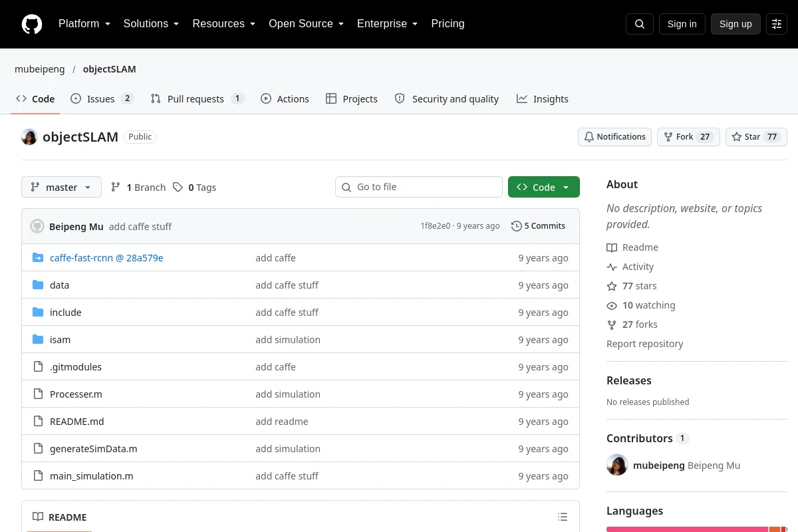Click the mubeipeng contributor avatar
This screenshot has height=532, width=798.
pos(617,465)
